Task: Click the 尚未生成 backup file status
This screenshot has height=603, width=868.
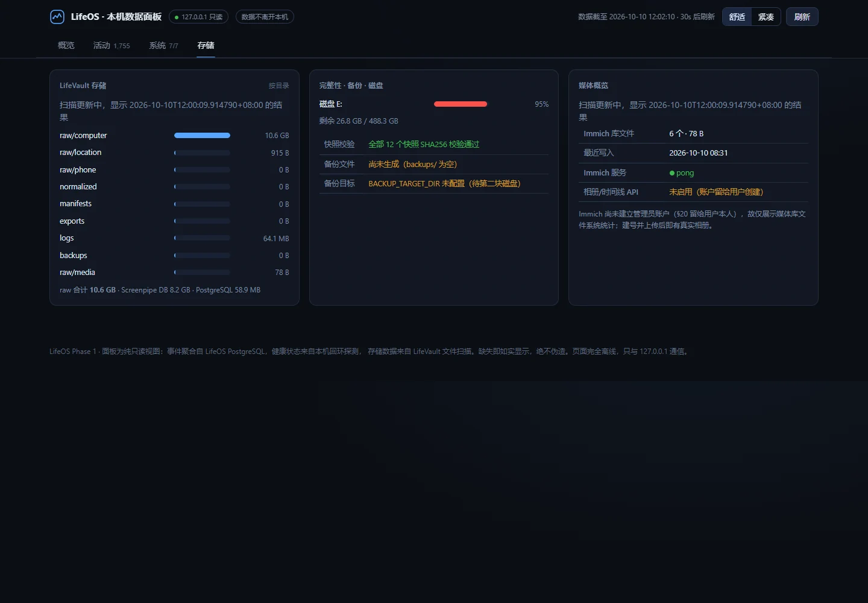Action: [413, 165]
